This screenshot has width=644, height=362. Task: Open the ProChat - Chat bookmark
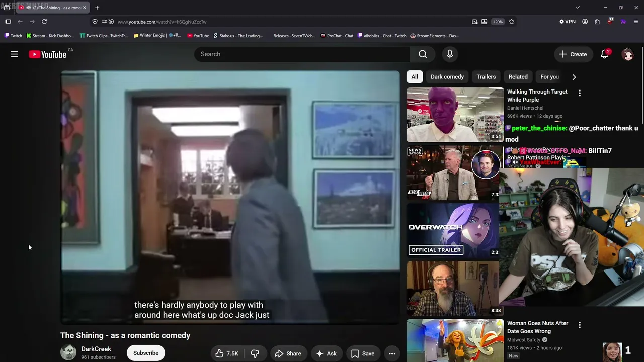point(337,36)
